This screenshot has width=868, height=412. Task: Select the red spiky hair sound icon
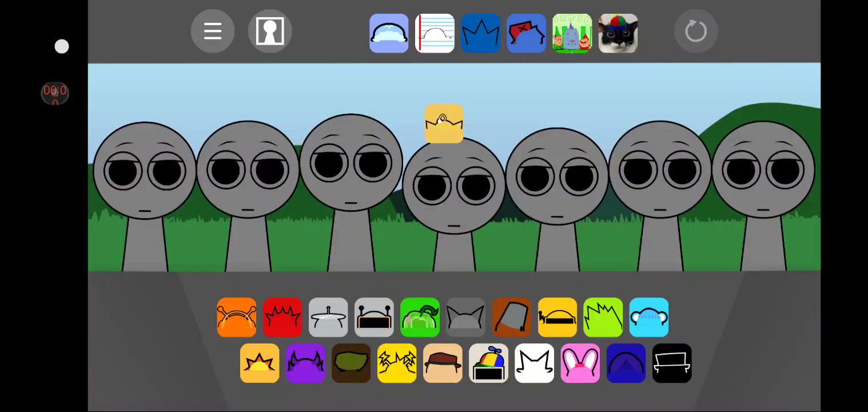click(282, 318)
